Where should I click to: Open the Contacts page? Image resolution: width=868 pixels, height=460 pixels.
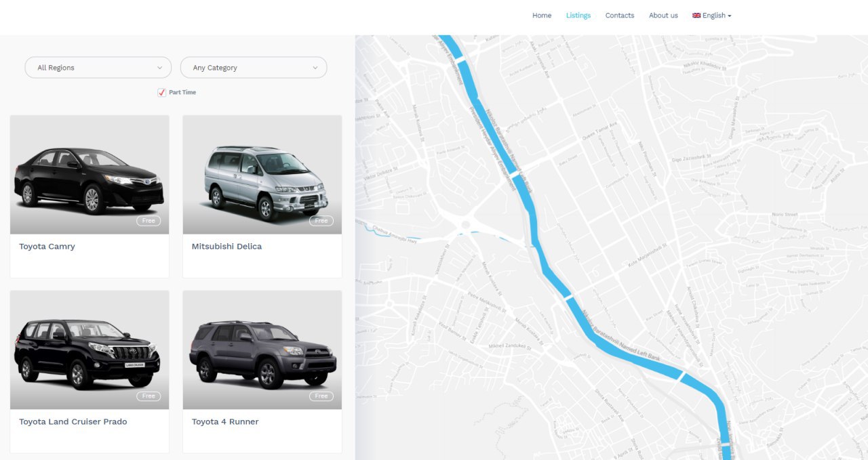pos(620,16)
